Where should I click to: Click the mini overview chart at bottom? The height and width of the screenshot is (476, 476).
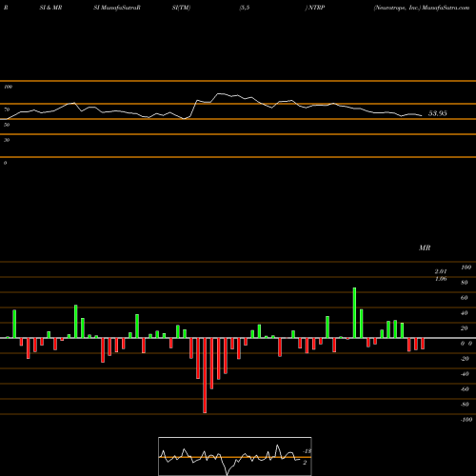[x=235, y=456]
